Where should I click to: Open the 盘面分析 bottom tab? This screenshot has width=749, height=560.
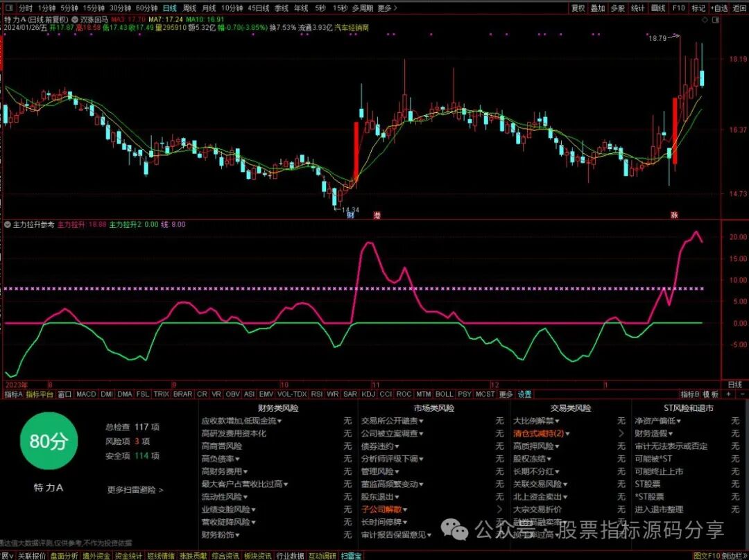[64, 556]
